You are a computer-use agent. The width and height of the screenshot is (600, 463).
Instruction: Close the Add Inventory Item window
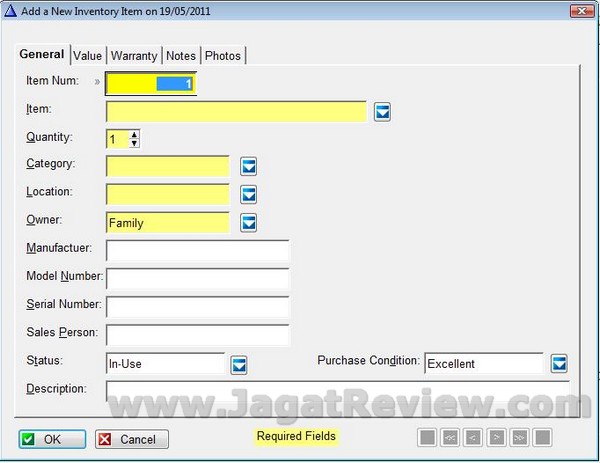[582, 11]
